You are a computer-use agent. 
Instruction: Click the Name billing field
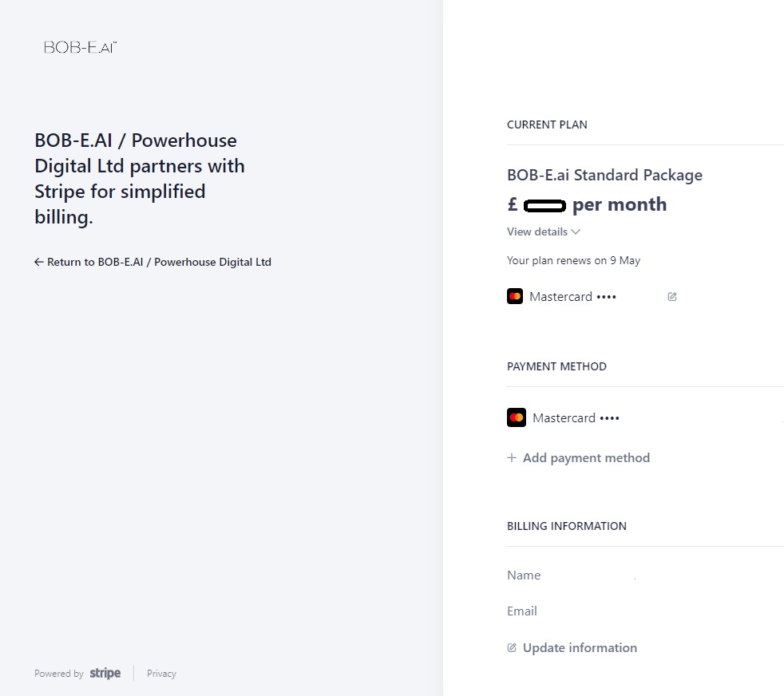coord(524,575)
